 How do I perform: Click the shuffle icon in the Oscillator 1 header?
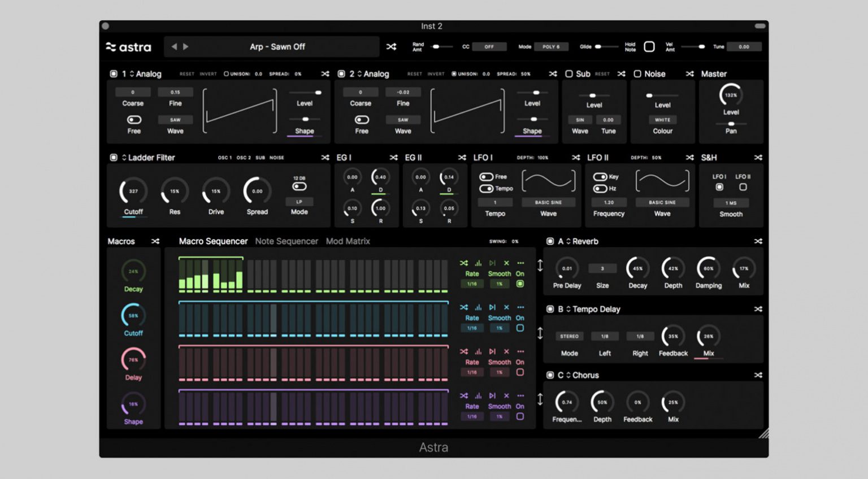[325, 73]
